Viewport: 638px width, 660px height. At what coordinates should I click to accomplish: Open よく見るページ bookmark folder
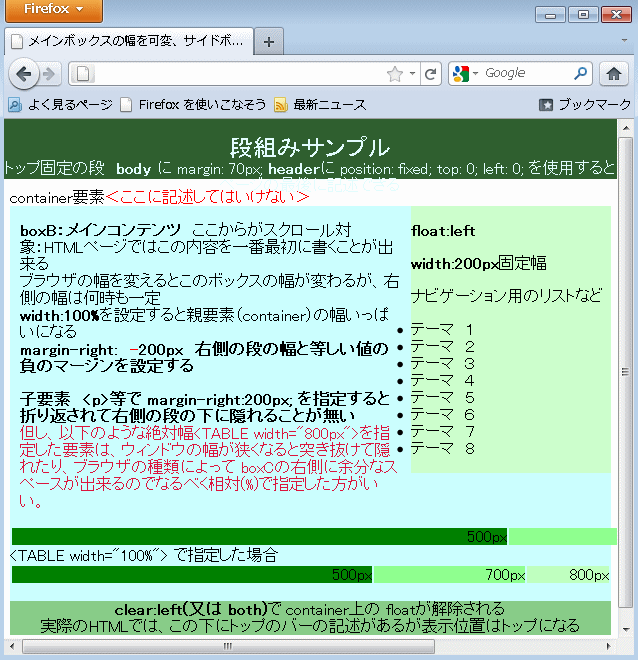pos(60,104)
